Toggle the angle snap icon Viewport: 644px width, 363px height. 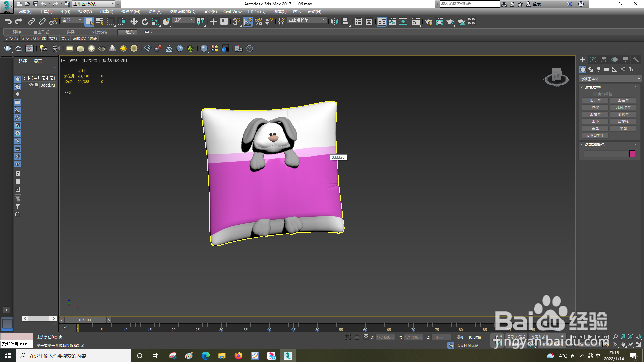248,22
